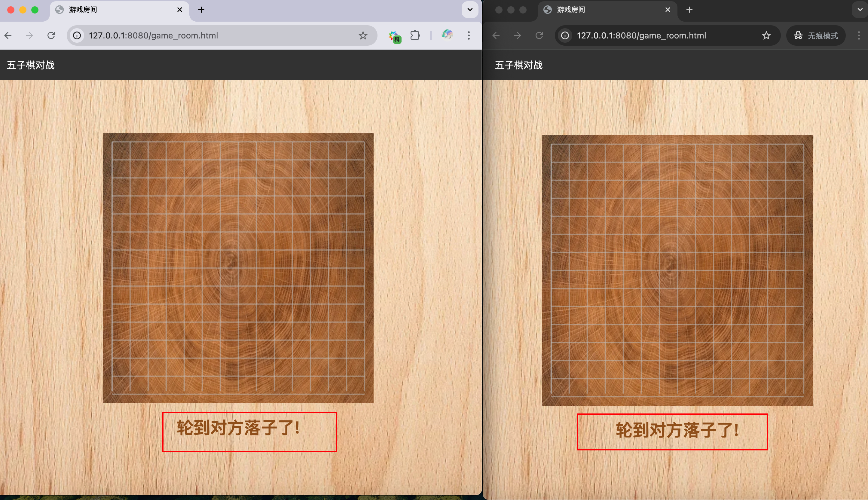
Task: Open incognito window three-dot menu
Action: tap(859, 35)
